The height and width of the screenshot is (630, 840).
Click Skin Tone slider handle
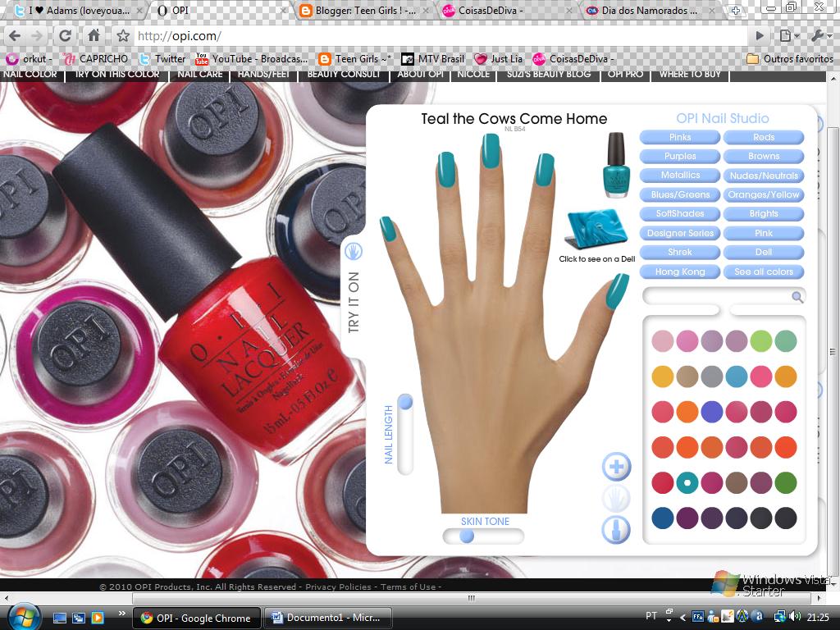coord(467,536)
